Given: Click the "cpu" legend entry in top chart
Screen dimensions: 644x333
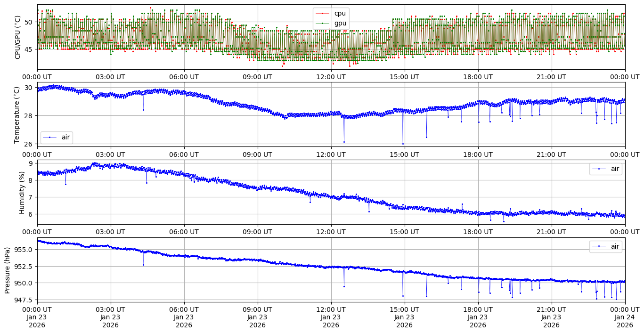Looking at the screenshot, I should pos(340,13).
